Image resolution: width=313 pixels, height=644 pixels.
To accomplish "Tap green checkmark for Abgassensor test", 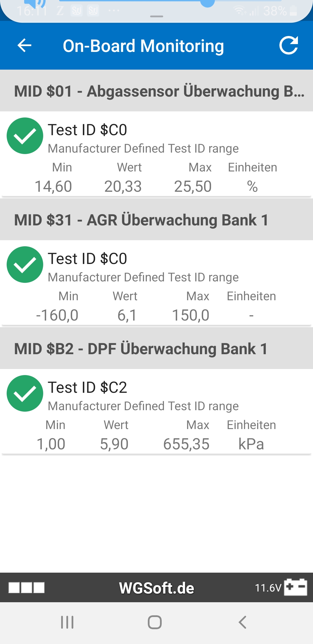I will coord(25,136).
